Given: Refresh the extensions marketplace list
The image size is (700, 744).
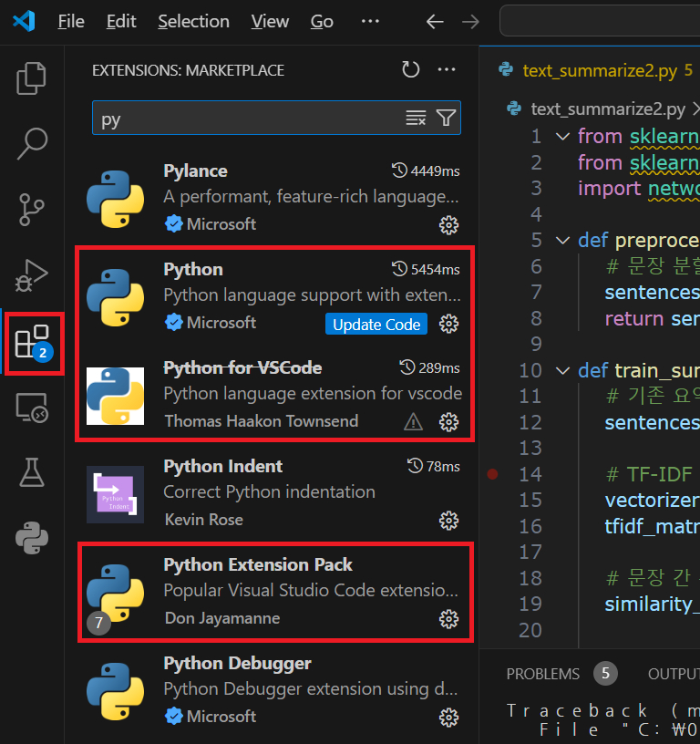Looking at the screenshot, I should pyautogui.click(x=410, y=69).
